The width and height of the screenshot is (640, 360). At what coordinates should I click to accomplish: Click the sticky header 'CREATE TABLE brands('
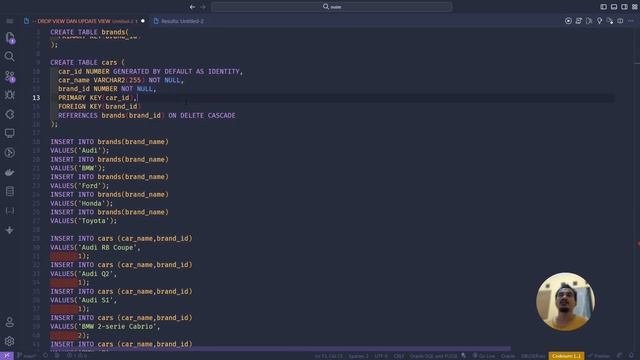coord(89,32)
